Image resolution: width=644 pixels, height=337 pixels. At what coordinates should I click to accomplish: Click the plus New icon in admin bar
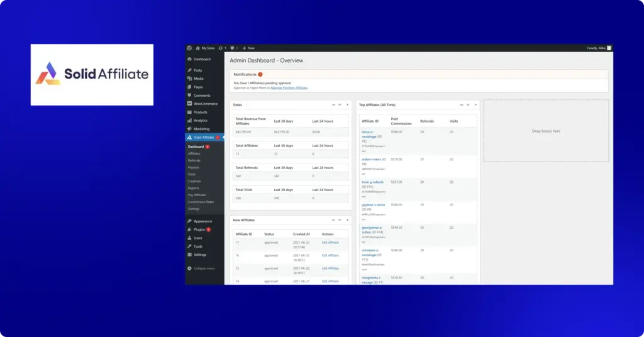tap(244, 48)
